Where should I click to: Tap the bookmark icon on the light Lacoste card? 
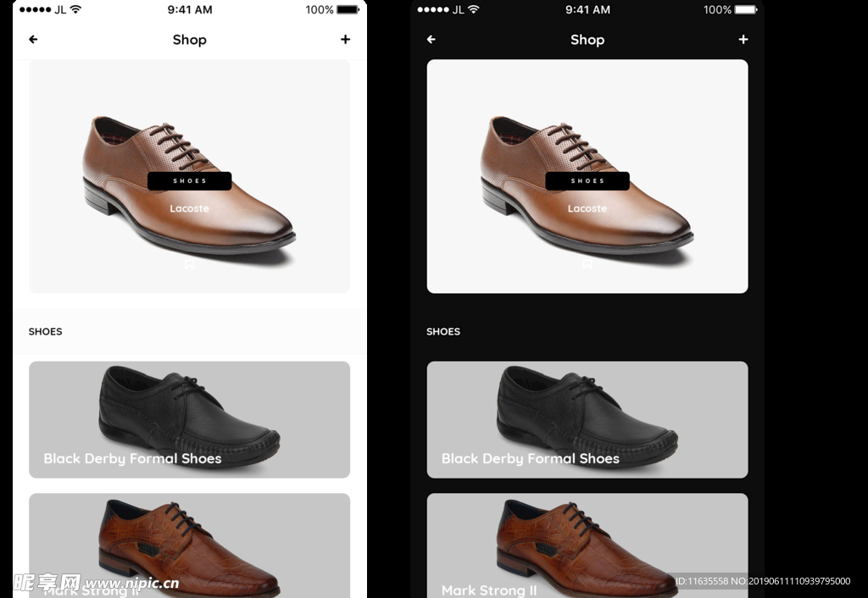[189, 264]
